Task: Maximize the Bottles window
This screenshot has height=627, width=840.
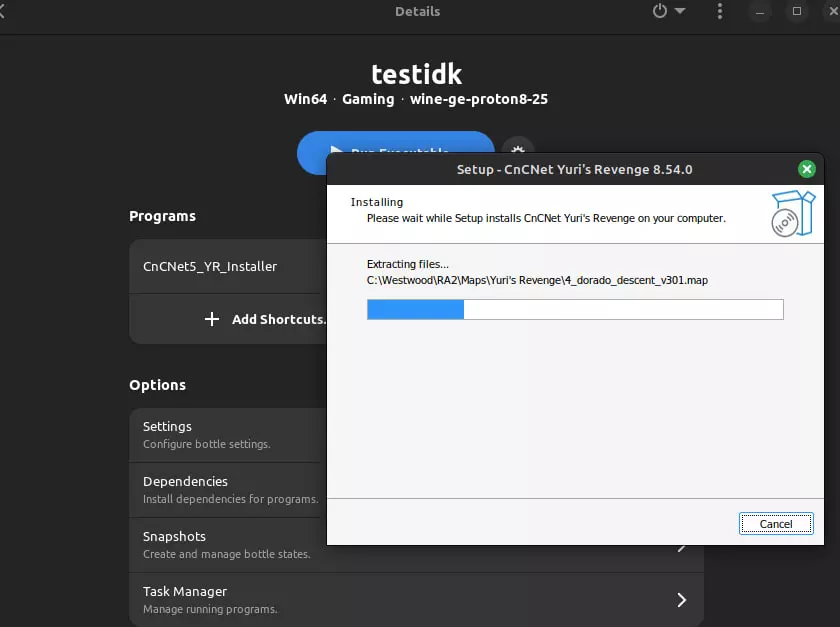Action: (x=797, y=11)
